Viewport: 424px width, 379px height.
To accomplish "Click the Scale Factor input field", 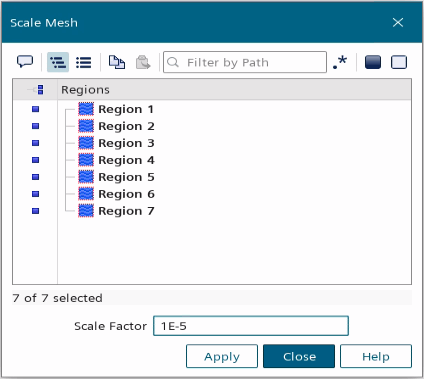I will (251, 326).
